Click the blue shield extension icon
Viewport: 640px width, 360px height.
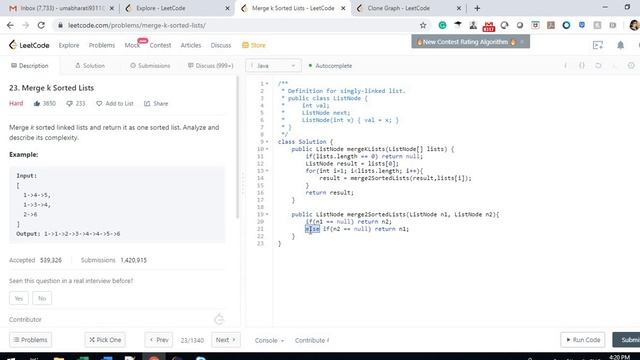click(x=582, y=25)
